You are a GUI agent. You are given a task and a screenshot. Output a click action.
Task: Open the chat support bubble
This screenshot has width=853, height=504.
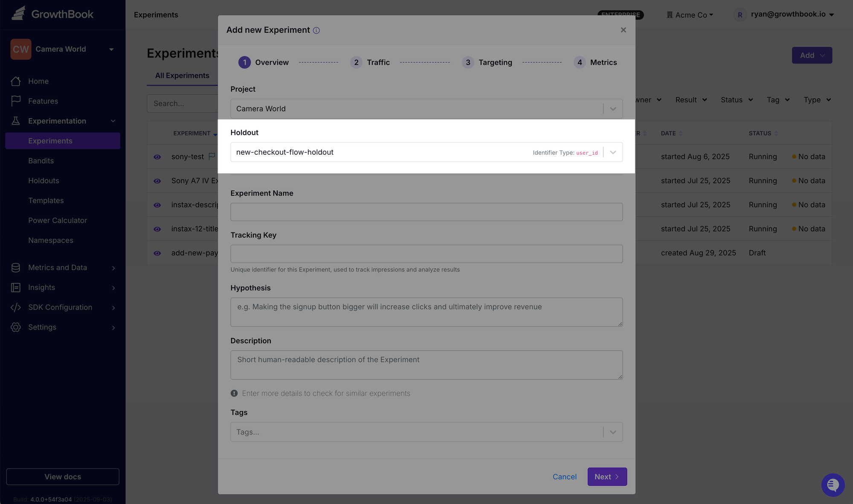[x=833, y=485]
